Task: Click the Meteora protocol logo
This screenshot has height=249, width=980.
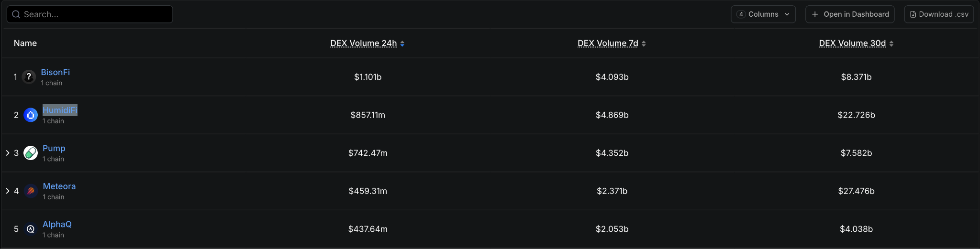Action: pos(31,191)
